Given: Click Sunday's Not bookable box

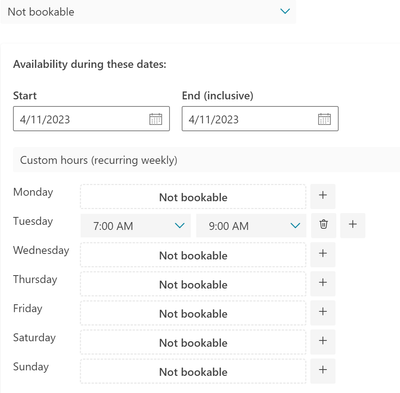Looking at the screenshot, I should (193, 371).
